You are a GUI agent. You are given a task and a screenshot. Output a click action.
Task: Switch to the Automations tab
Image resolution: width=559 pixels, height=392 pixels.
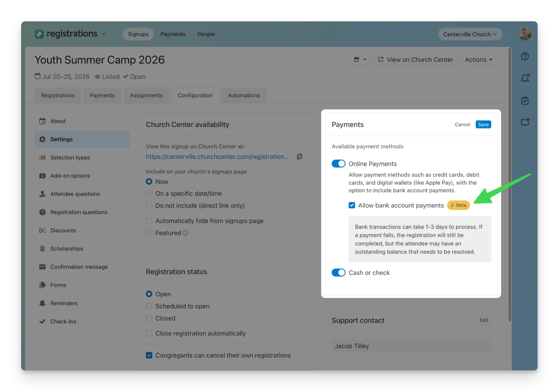[x=244, y=96]
